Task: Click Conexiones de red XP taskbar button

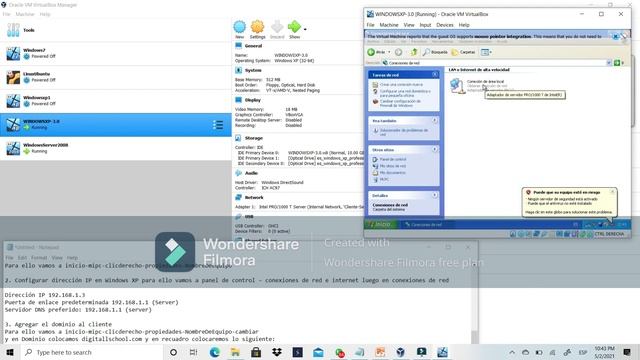Action: coord(427,224)
